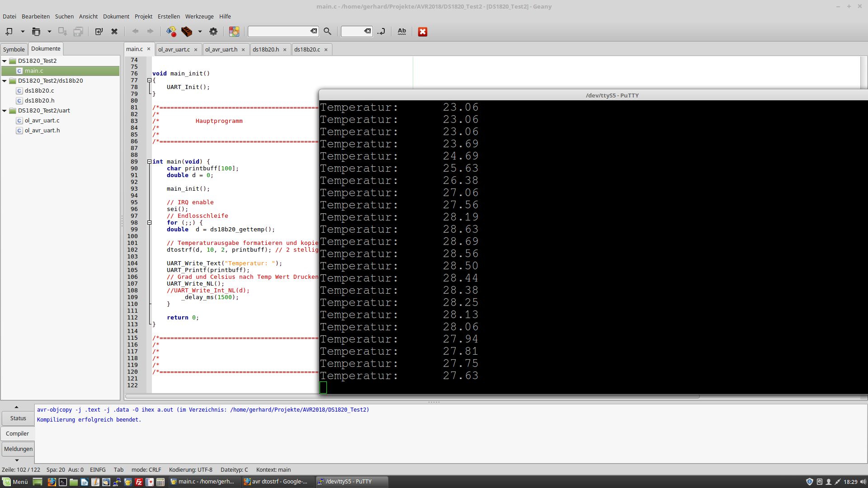Select ds18b20.c in the document tree

(39, 90)
